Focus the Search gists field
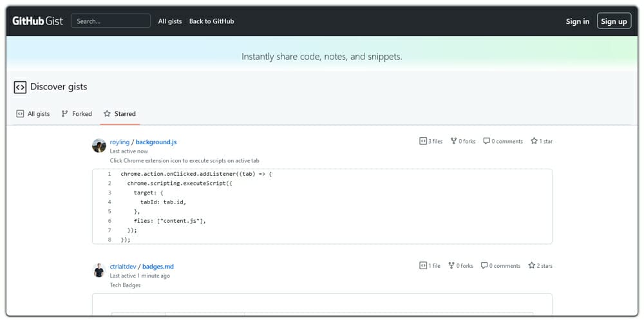Viewport: 644px width, 322px height. (x=111, y=21)
